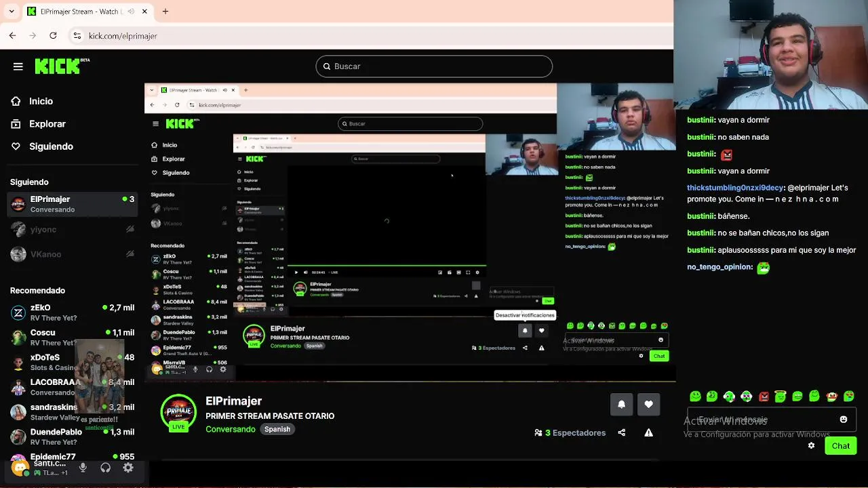Go forward with the browser forward arrow

point(33,35)
